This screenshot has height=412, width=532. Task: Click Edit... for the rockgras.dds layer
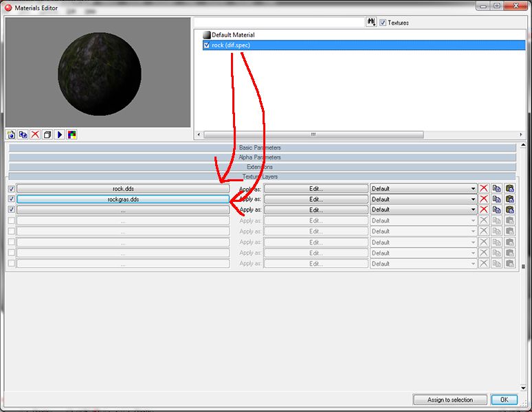[316, 199]
